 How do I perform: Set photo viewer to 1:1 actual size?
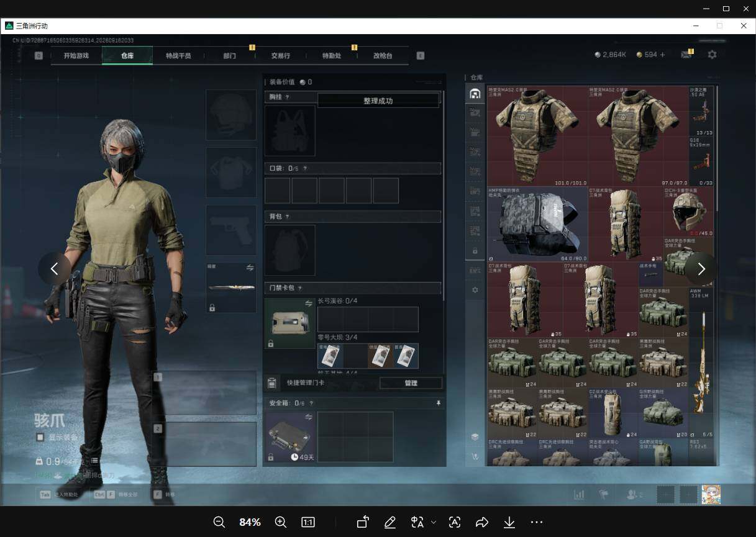point(308,522)
